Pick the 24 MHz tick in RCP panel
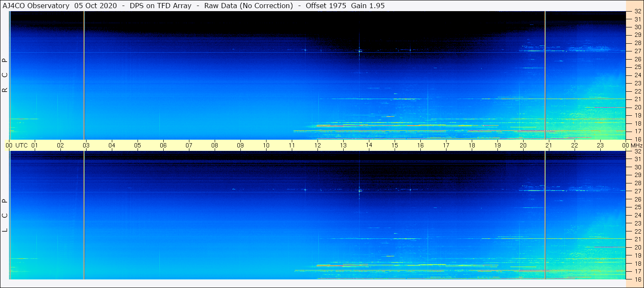 637,75
